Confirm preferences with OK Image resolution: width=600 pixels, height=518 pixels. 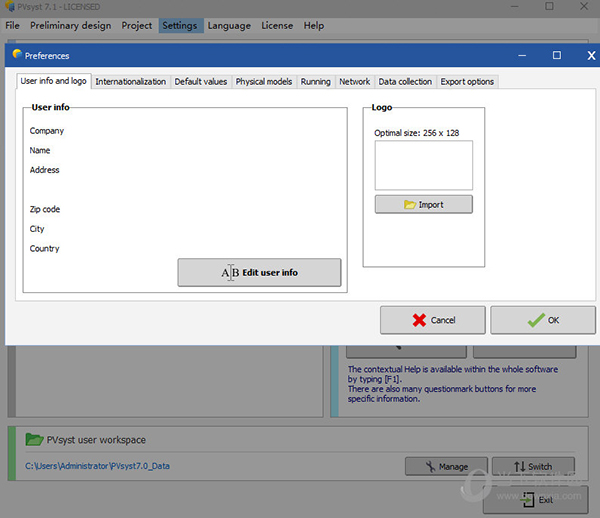tap(542, 320)
